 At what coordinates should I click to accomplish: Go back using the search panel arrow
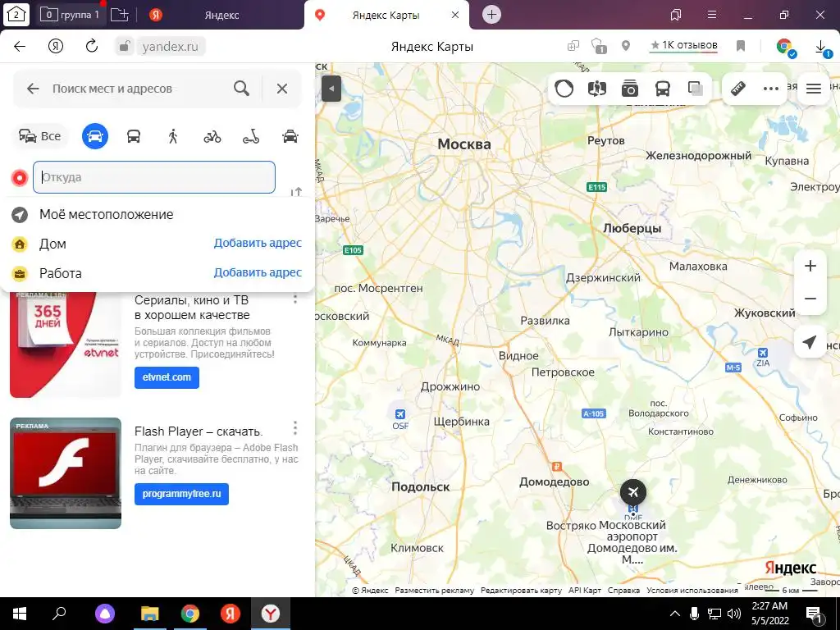click(33, 89)
